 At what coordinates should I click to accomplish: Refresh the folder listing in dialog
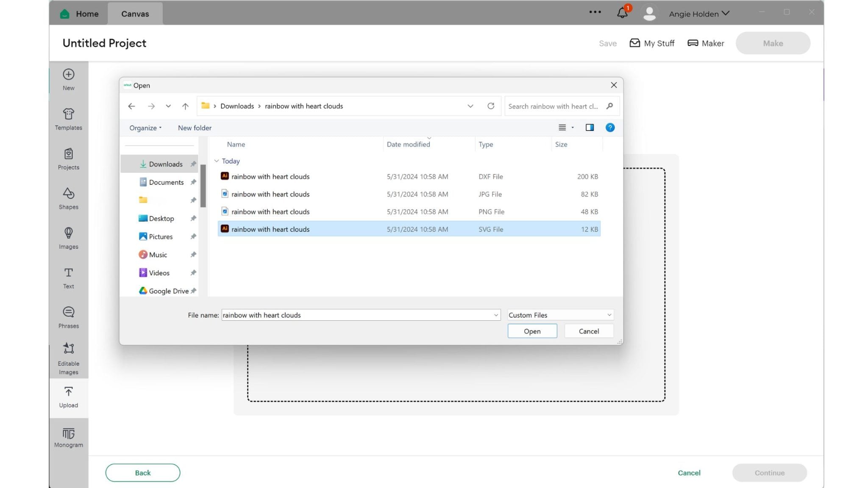(490, 106)
